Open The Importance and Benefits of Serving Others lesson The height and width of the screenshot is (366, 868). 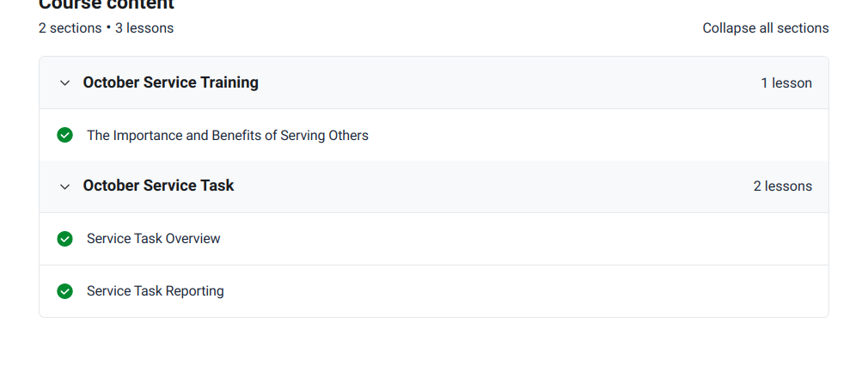point(227,135)
